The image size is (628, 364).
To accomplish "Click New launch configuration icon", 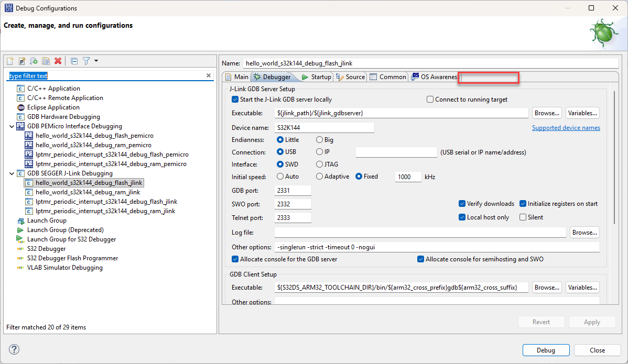I will (x=10, y=61).
